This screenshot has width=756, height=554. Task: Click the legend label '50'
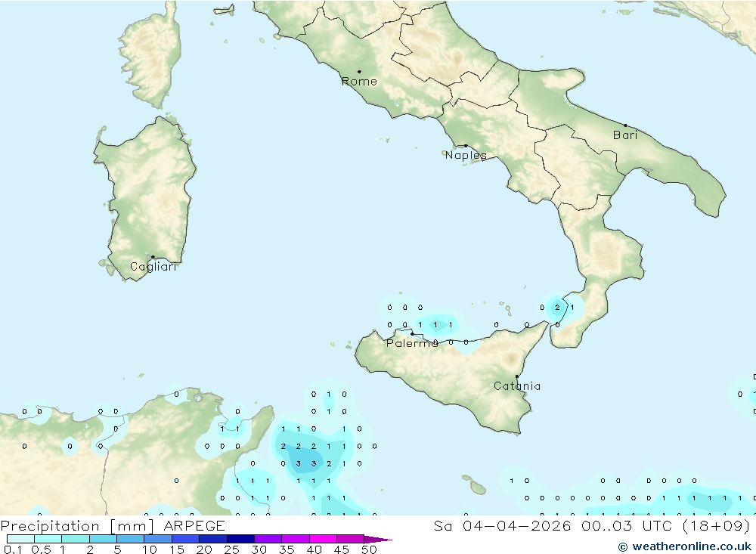[x=369, y=549]
